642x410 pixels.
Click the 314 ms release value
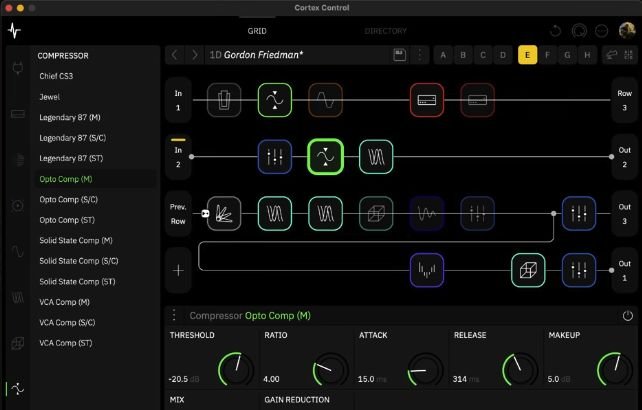(x=466, y=379)
